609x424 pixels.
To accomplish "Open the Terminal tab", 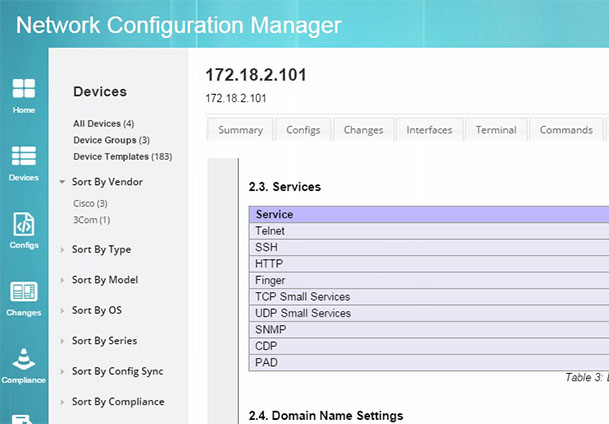I will tap(496, 130).
